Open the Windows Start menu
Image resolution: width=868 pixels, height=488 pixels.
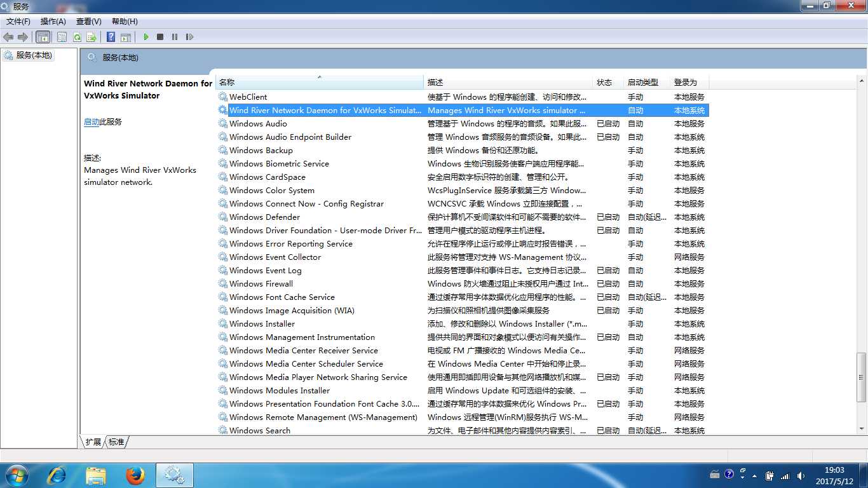click(x=17, y=475)
